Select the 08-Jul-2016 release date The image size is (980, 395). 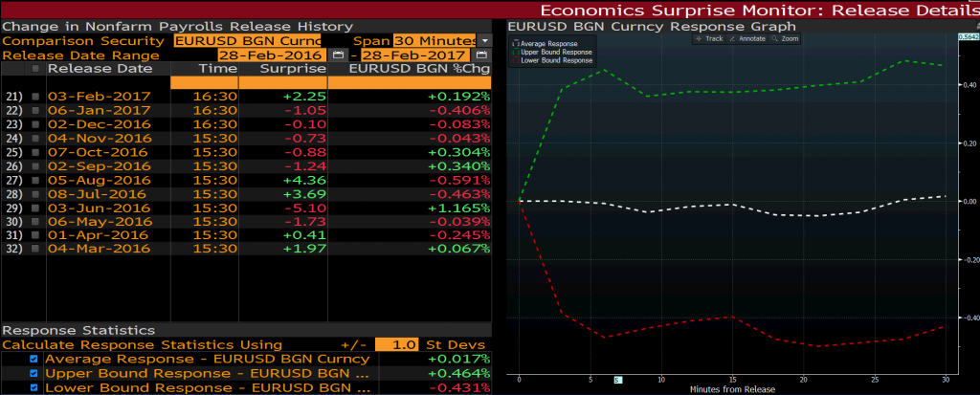coord(97,193)
